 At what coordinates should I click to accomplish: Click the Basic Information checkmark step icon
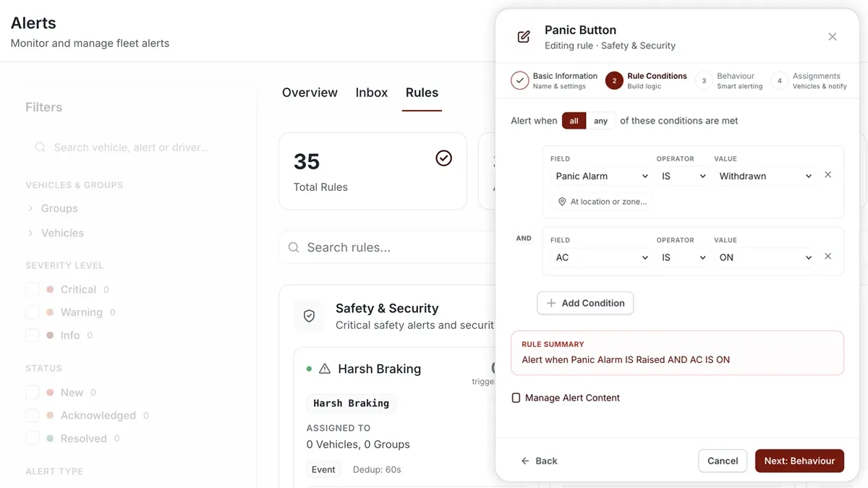click(x=519, y=80)
